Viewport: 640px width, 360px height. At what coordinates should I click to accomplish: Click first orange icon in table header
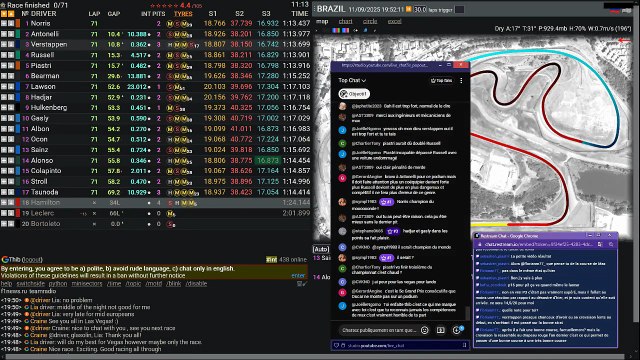(x=4, y=13)
